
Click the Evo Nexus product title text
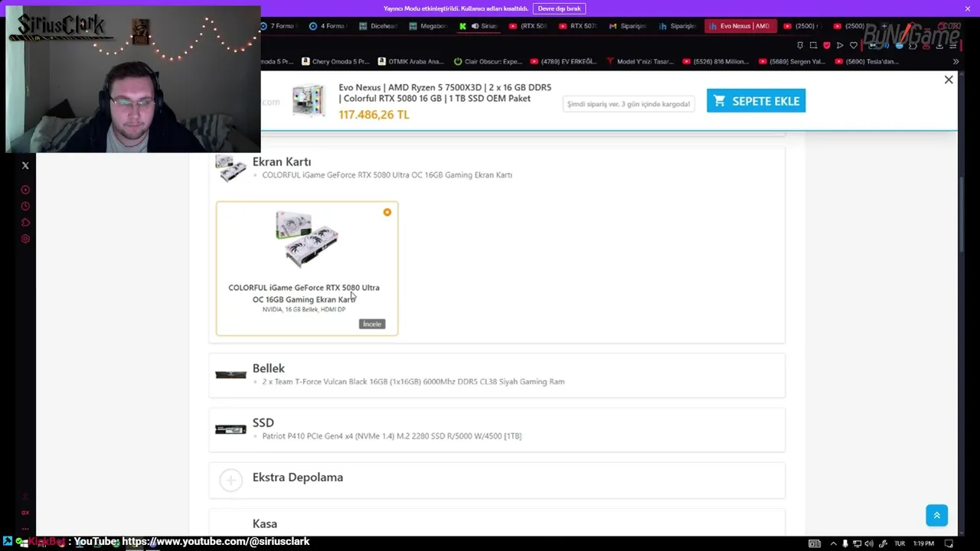point(445,93)
